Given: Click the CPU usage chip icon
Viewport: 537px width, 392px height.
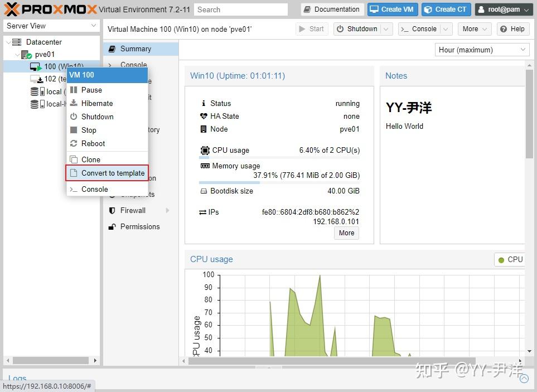Looking at the screenshot, I should click(205, 151).
